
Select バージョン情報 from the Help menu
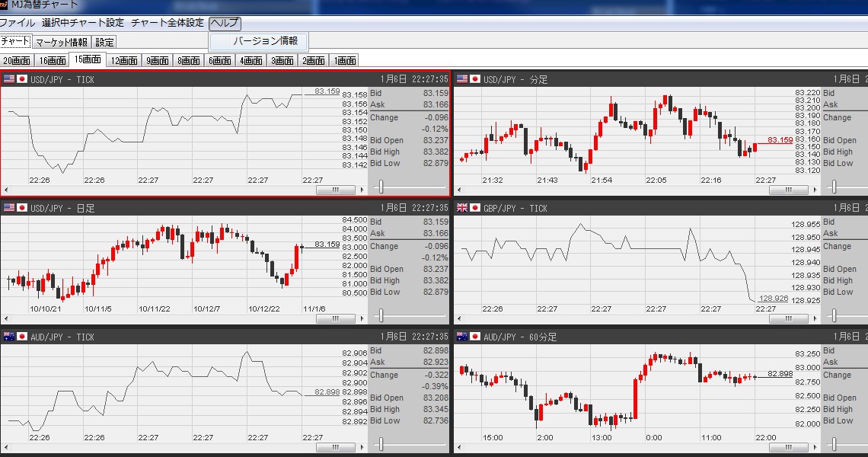265,41
